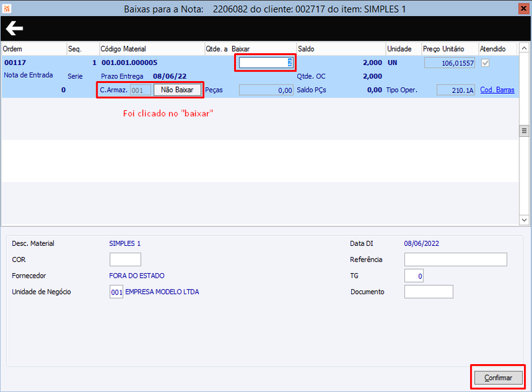The width and height of the screenshot is (532, 392).
Task: Click the Nota de Entrada label
Action: point(29,75)
